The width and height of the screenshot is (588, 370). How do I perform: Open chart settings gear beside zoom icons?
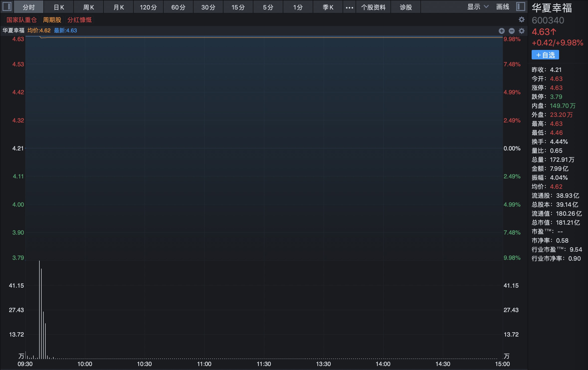click(x=521, y=31)
